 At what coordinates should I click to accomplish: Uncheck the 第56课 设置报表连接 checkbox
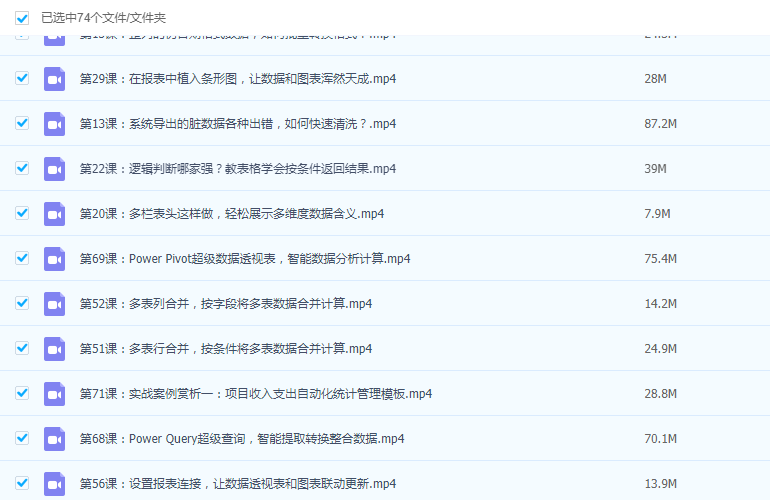[x=22, y=483]
